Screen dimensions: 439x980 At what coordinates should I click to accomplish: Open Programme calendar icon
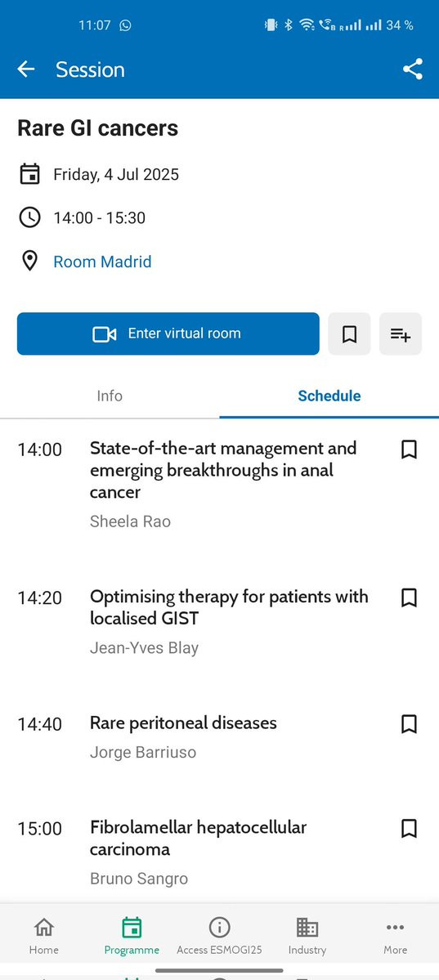tap(132, 928)
